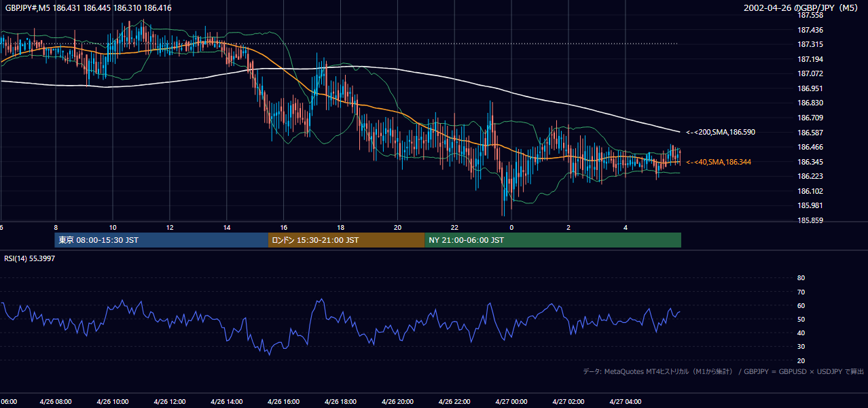Click price axis label 186.223
Viewport: 868px width, 408px height.
(x=810, y=176)
